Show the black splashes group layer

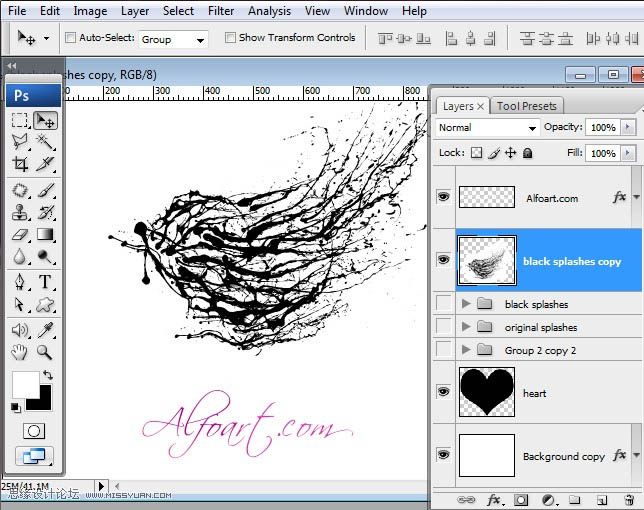click(443, 304)
